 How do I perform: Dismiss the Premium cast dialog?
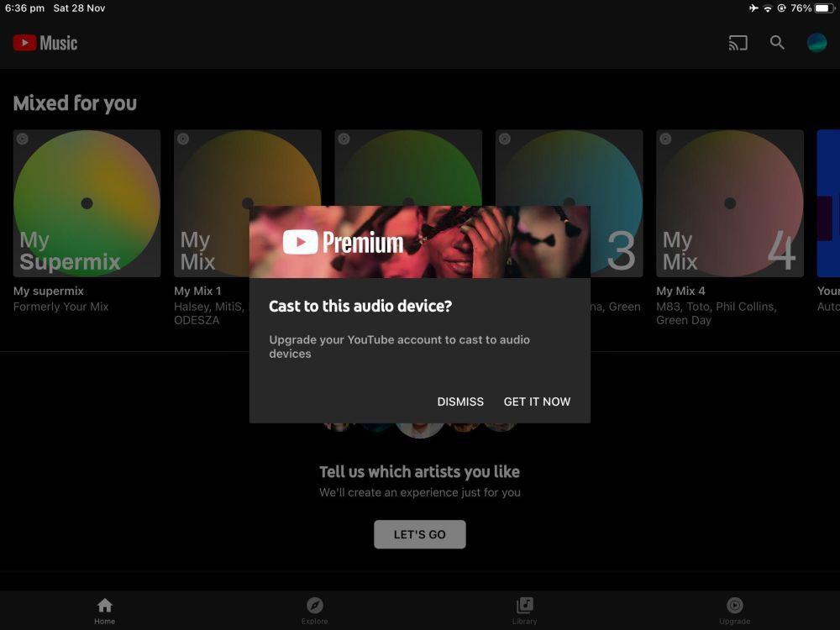click(460, 402)
